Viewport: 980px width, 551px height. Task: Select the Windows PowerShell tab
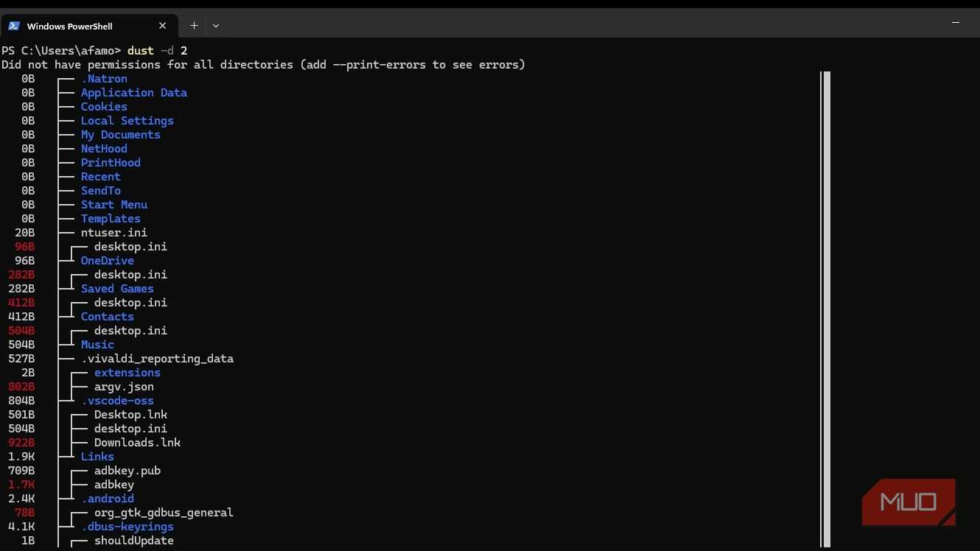pyautogui.click(x=88, y=26)
